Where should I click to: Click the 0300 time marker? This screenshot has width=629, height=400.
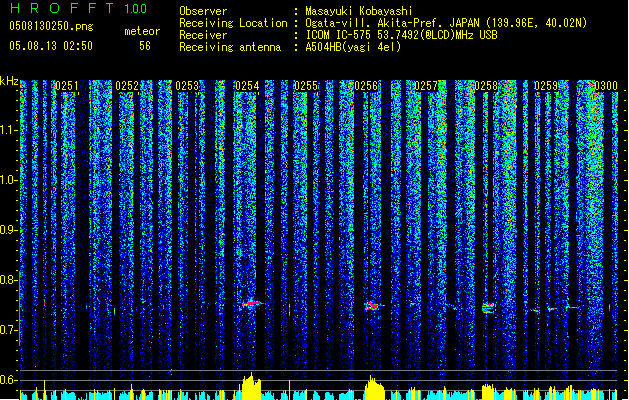[606, 86]
